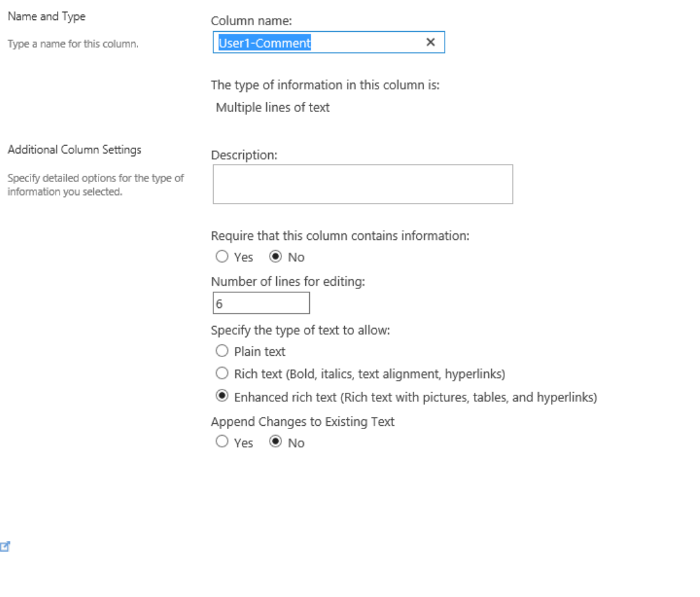Clear the Column name field with X

pyautogui.click(x=430, y=43)
